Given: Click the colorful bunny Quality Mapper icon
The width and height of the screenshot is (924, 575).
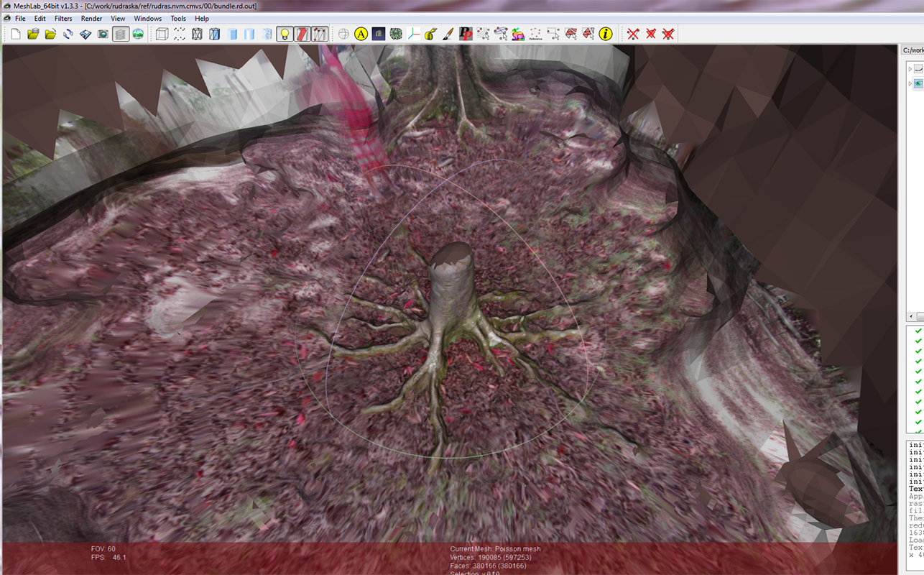Looking at the screenshot, I should [518, 34].
